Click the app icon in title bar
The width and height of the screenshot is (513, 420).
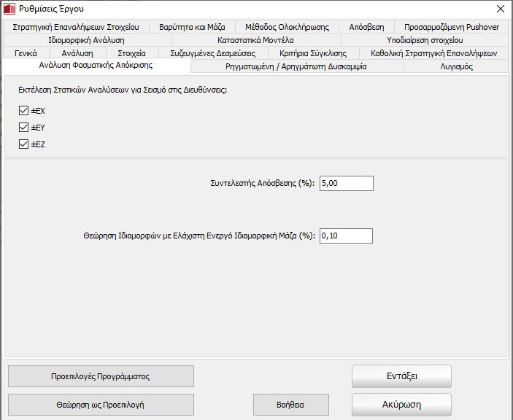pyautogui.click(x=9, y=9)
